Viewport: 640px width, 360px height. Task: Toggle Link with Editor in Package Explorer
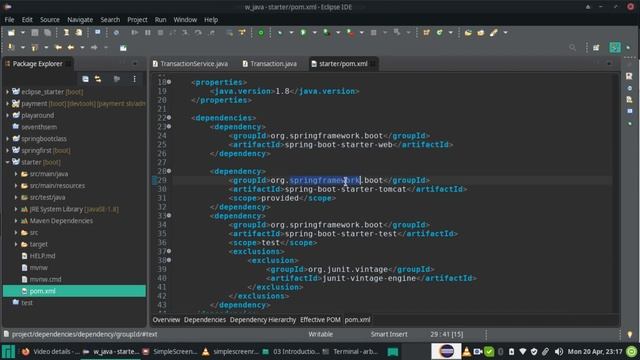click(98, 79)
